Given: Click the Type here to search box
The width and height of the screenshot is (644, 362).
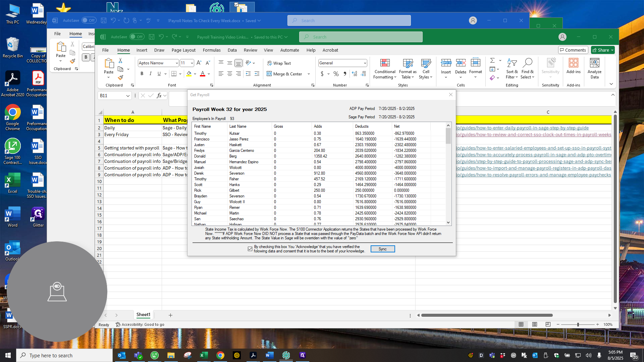Looking at the screenshot, I should click(64, 355).
